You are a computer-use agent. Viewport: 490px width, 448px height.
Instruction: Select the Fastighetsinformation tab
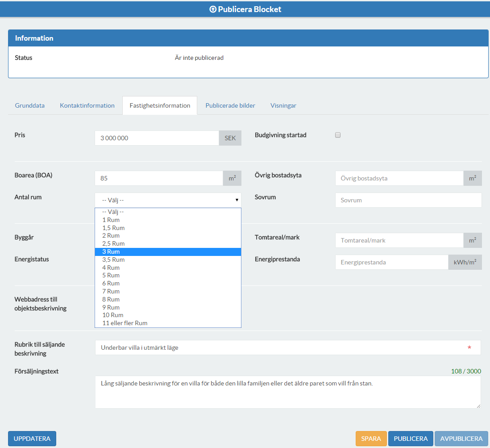tap(160, 105)
